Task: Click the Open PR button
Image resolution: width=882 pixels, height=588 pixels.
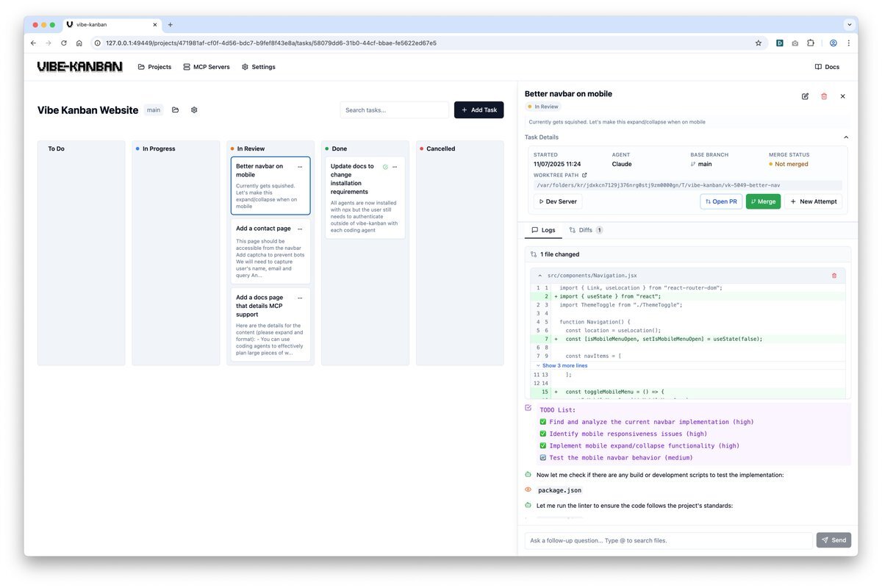Action: (x=721, y=201)
